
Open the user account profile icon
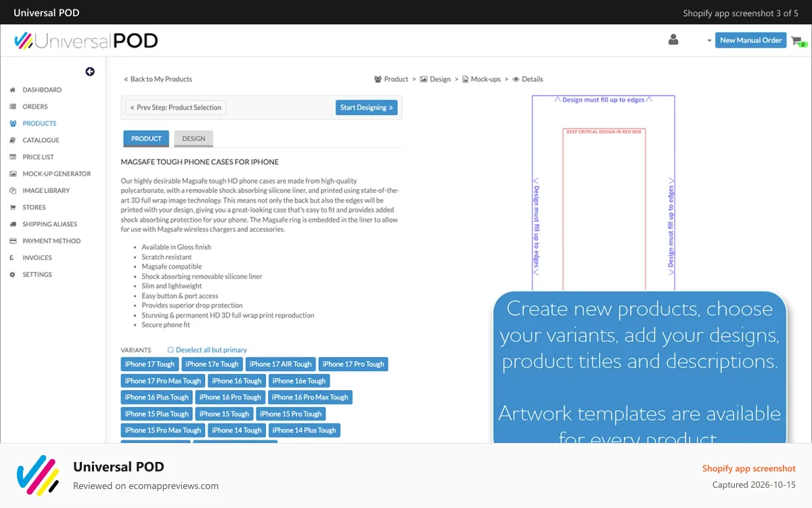point(673,40)
